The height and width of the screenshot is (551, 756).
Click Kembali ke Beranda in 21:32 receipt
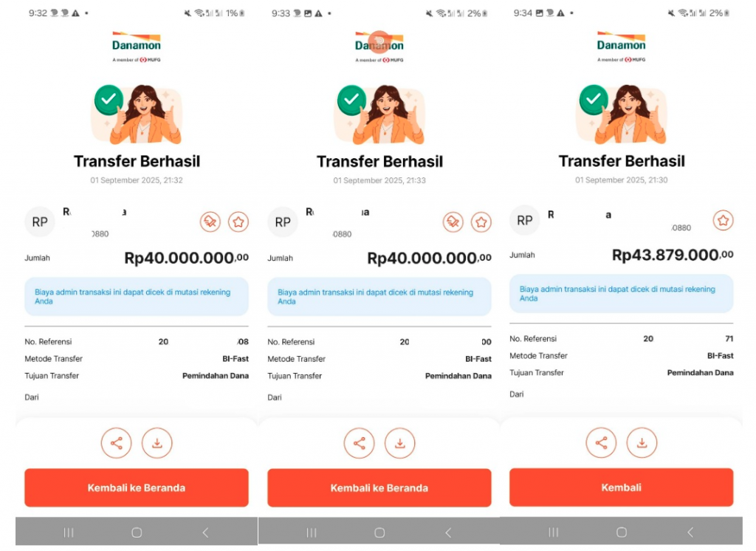137,487
